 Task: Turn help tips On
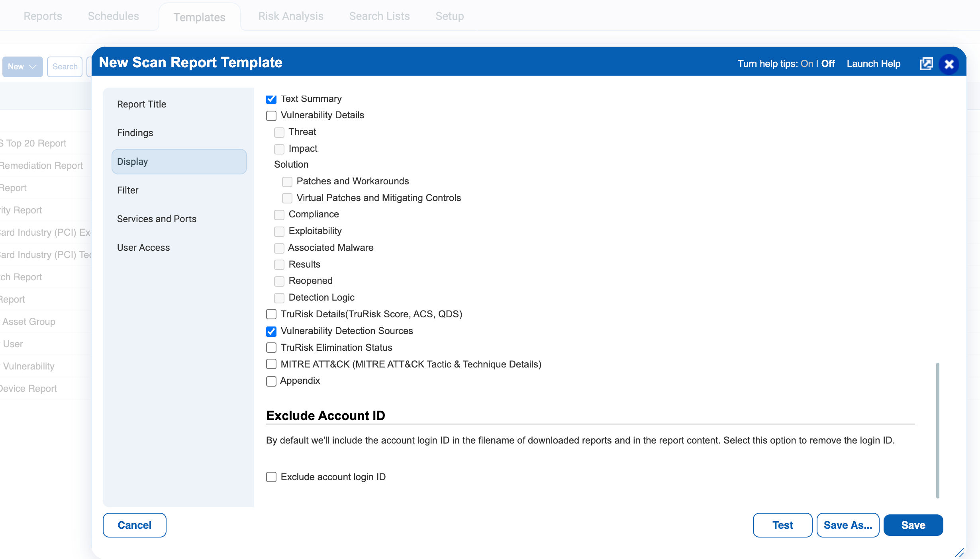[x=807, y=64]
